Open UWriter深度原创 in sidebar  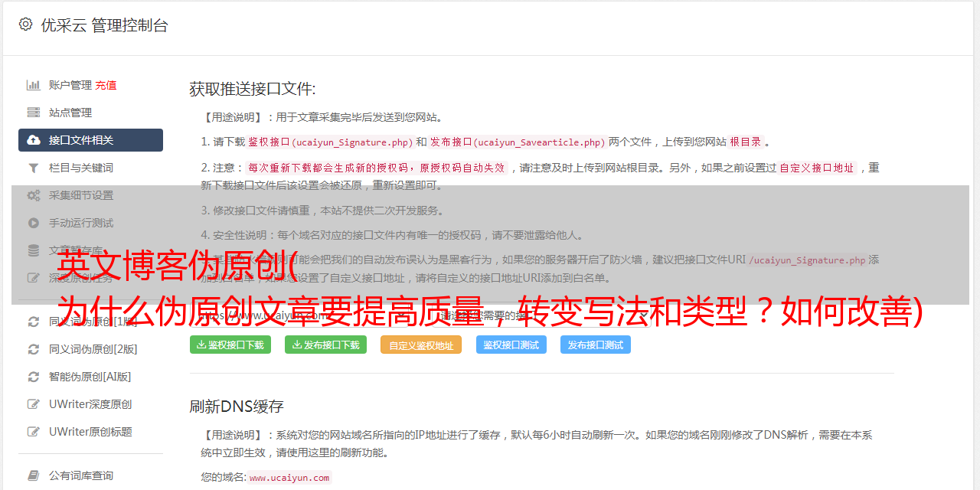coord(90,404)
